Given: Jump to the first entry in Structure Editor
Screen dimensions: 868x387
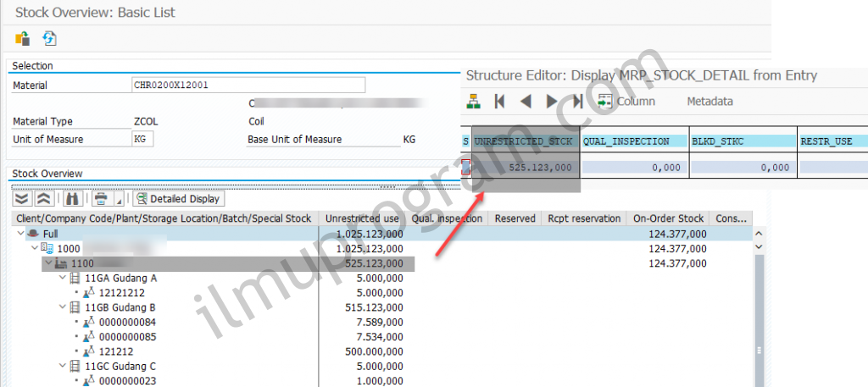Looking at the screenshot, I should point(500,102).
